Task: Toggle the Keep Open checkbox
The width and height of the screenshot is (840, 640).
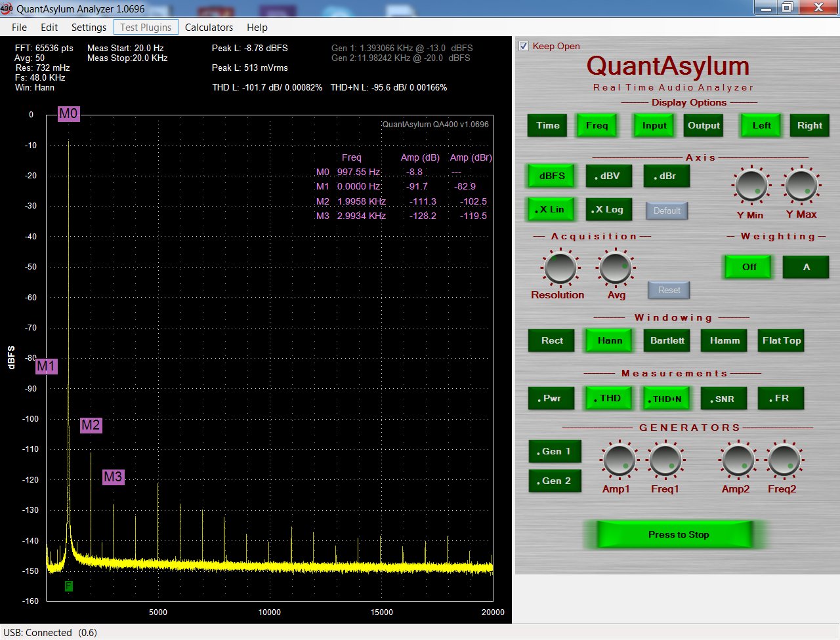Action: click(x=524, y=46)
